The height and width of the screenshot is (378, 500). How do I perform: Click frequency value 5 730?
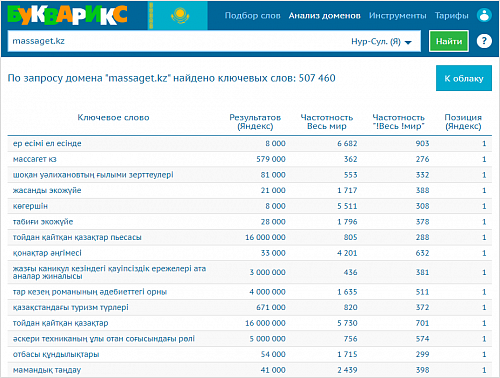click(347, 323)
